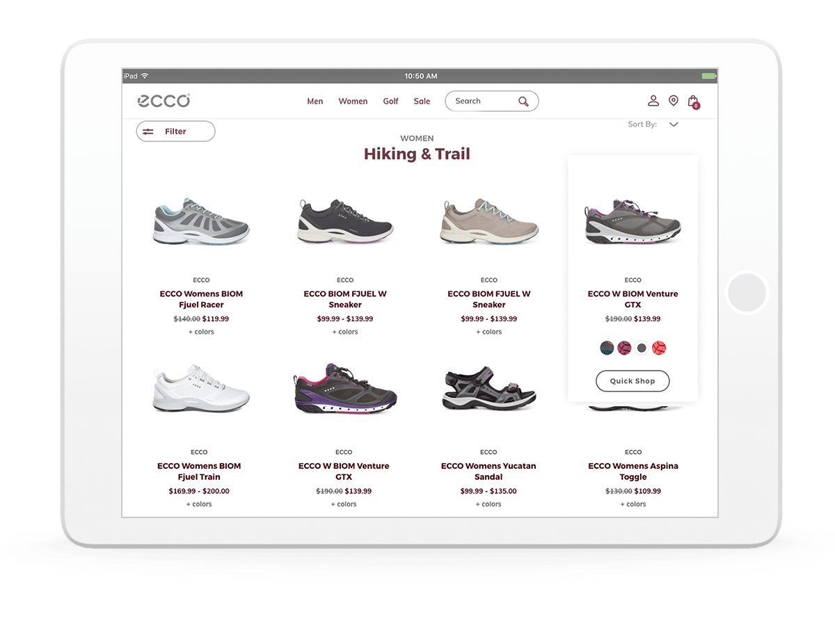The image size is (835, 644).
Task: Select the teal color swatch
Action: [607, 348]
